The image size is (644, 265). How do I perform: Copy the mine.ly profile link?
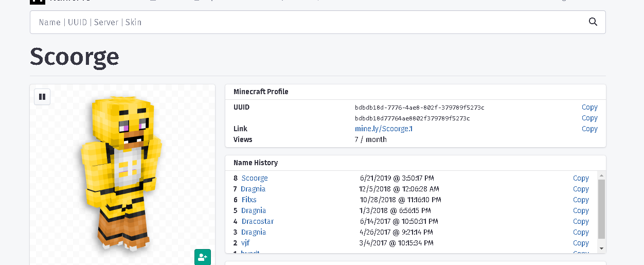point(589,129)
